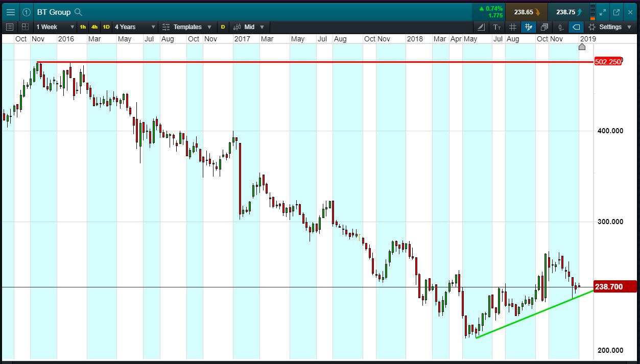The height and width of the screenshot is (364, 640).
Task: Switch to 1D interval
Action: coord(106,27)
